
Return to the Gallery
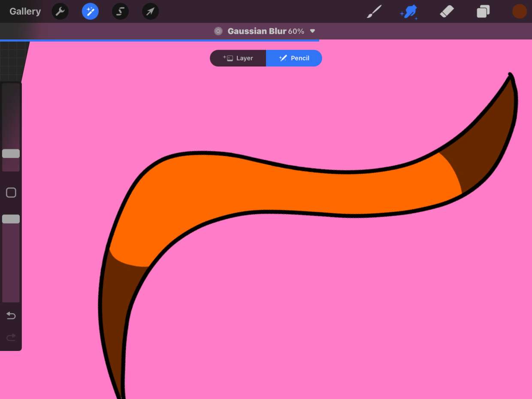(25, 12)
